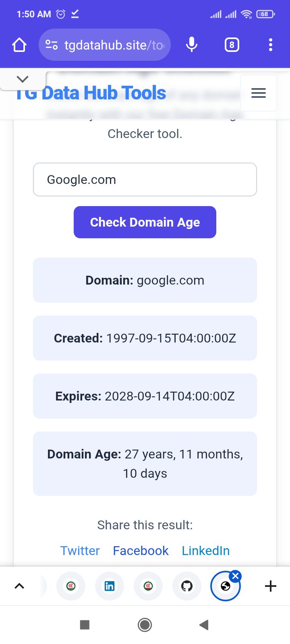This screenshot has width=290, height=644.
Task: Open the TG Data Hub hamburger menu
Action: tap(258, 93)
